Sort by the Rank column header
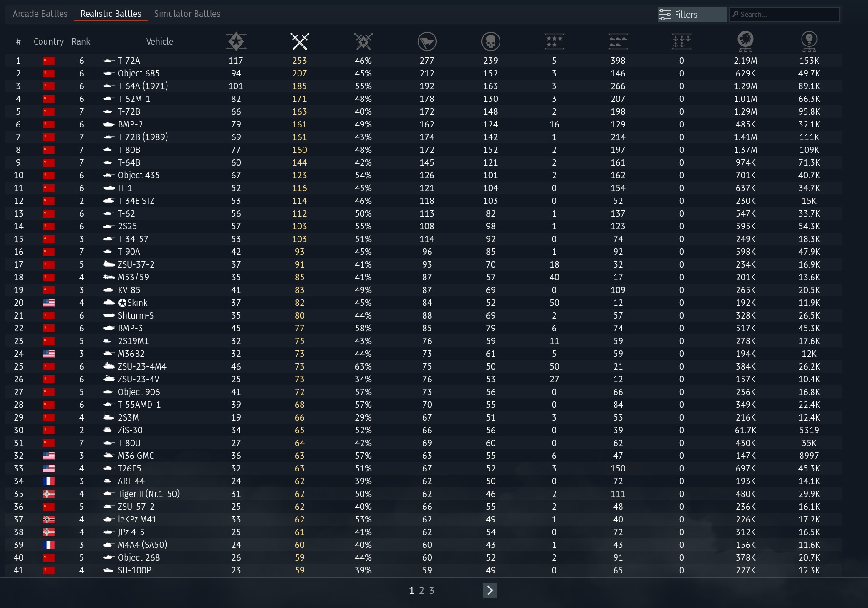Screen dimensions: 868x608 pos(81,41)
